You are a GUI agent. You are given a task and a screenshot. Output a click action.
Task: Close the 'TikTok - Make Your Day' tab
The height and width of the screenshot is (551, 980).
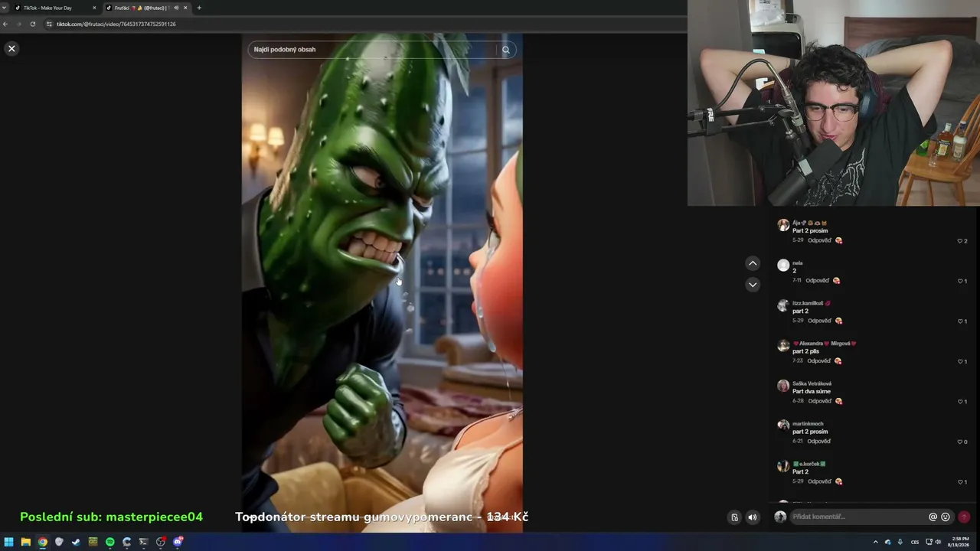tap(94, 8)
